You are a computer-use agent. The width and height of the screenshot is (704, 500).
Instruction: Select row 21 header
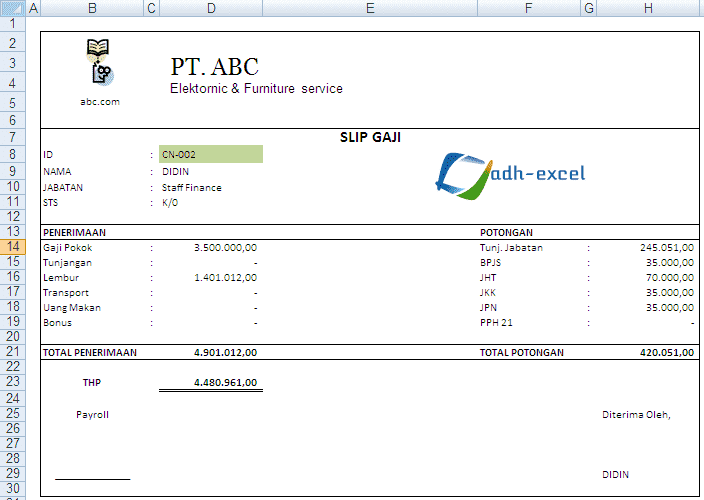tap(13, 351)
